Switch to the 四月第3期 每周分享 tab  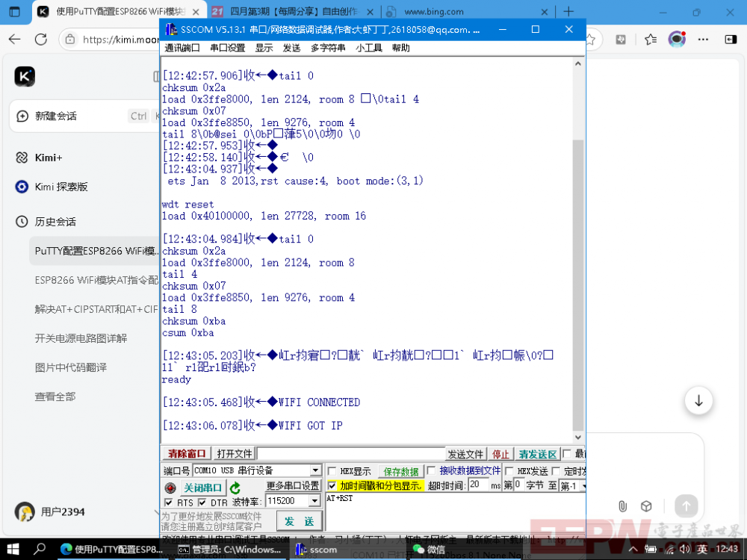pos(294,12)
